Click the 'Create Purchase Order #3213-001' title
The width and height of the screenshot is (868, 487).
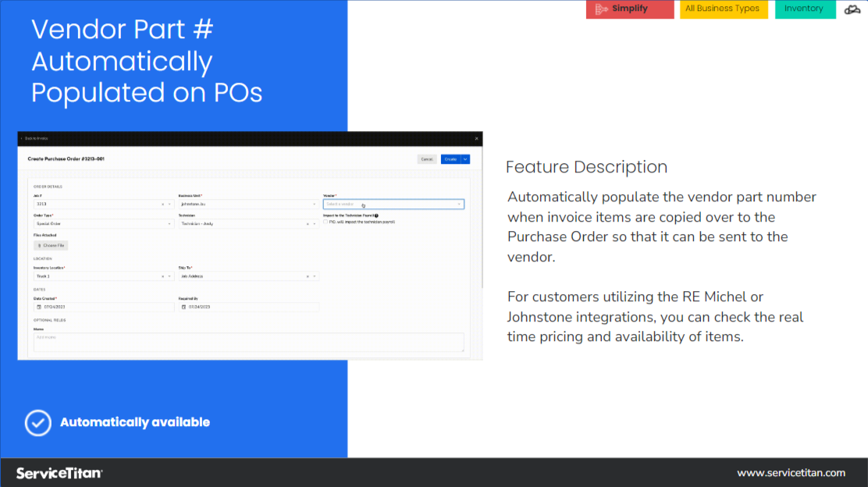[x=66, y=159]
